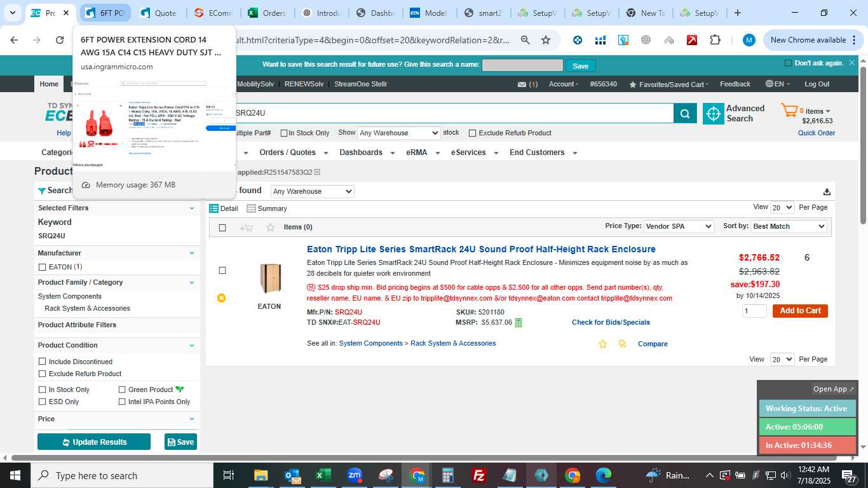
Task: Bookmark this page with star icon
Action: (x=546, y=40)
